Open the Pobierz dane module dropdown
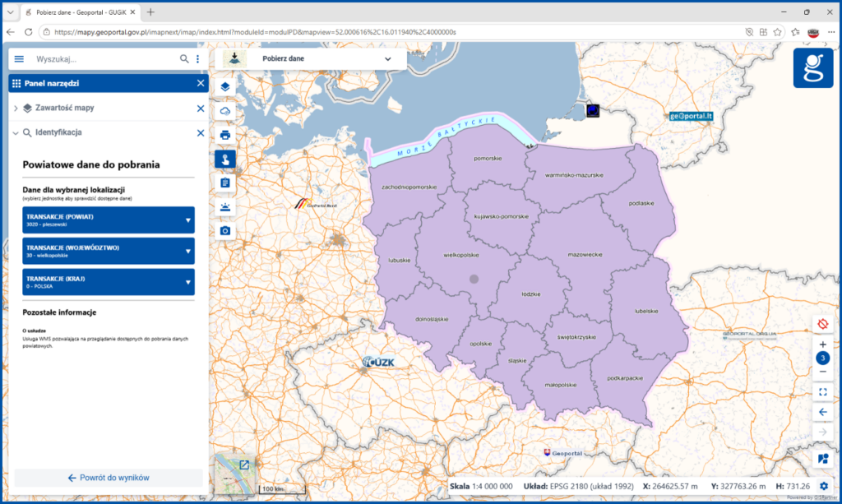The height and width of the screenshot is (504, 842). click(310, 58)
